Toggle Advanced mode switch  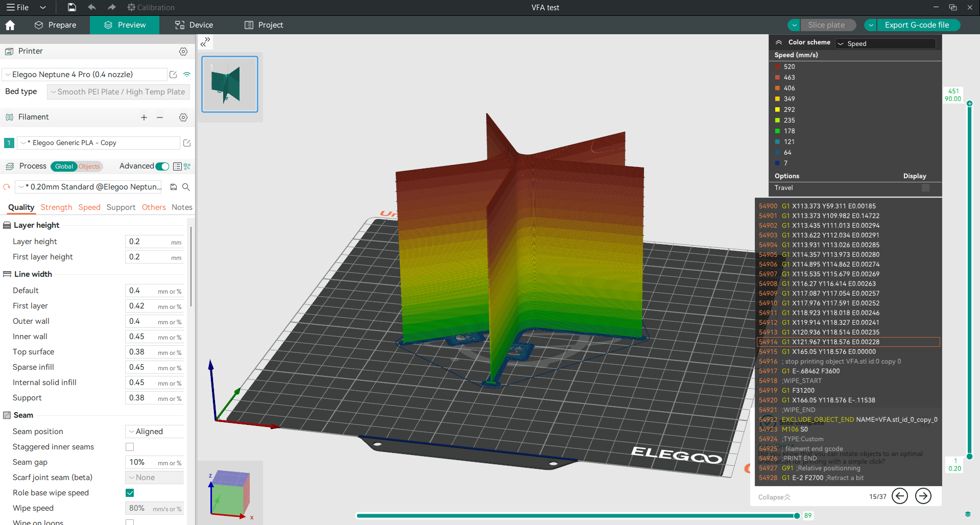pos(162,166)
